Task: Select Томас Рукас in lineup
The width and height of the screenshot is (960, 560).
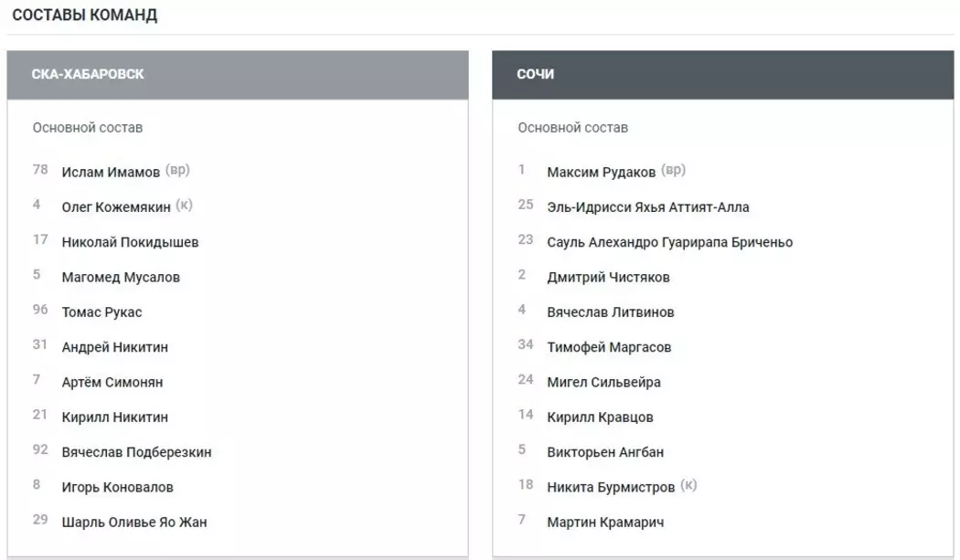Action: coord(101,312)
